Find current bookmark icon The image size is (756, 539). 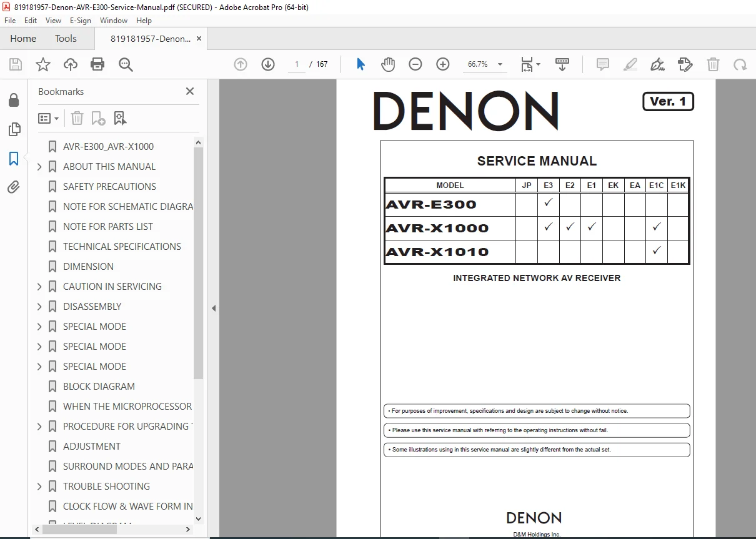pos(120,118)
